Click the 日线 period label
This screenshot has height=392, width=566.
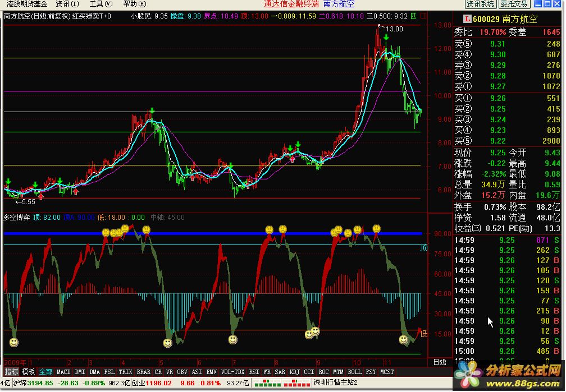(439, 362)
